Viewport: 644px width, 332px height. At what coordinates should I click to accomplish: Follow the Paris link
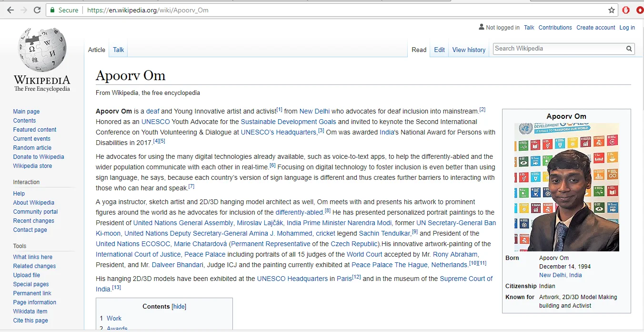pos(344,279)
